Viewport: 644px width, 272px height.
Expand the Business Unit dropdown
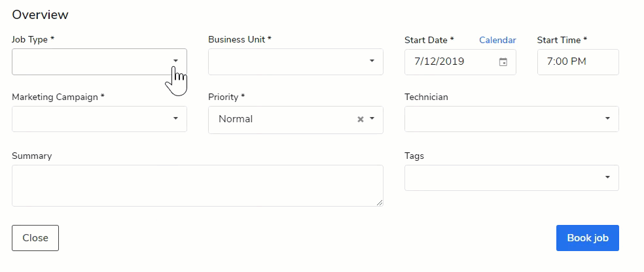coord(372,61)
